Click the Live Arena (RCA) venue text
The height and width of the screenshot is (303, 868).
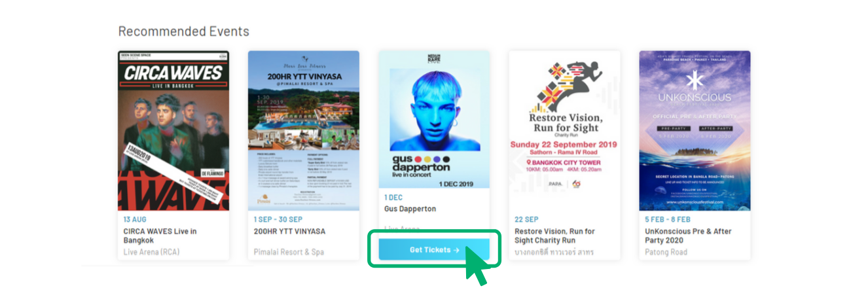[x=151, y=252]
